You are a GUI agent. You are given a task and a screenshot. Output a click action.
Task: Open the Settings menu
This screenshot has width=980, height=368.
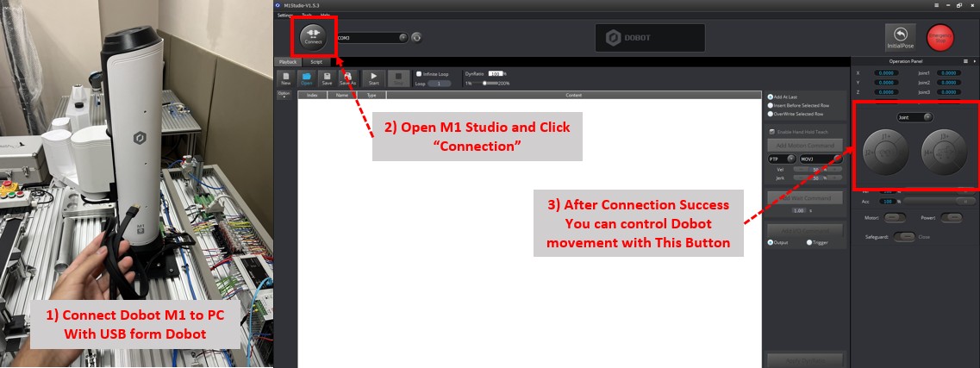(x=285, y=15)
